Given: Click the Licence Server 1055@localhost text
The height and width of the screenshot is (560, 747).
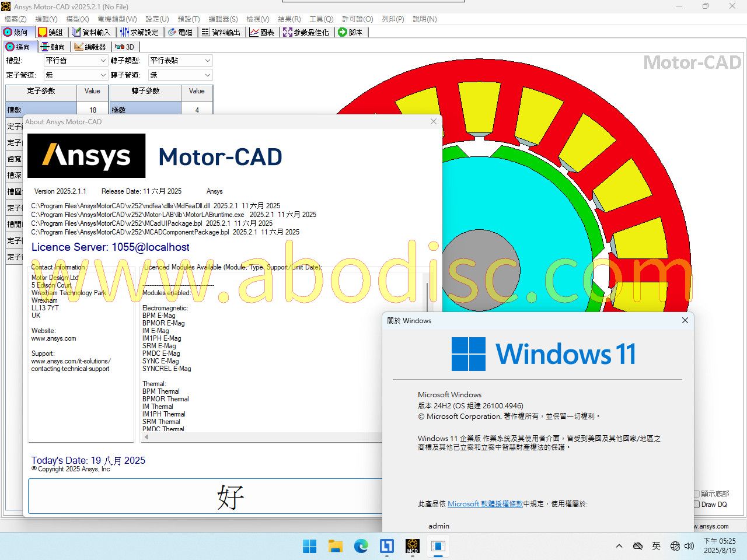Looking at the screenshot, I should coord(110,247).
